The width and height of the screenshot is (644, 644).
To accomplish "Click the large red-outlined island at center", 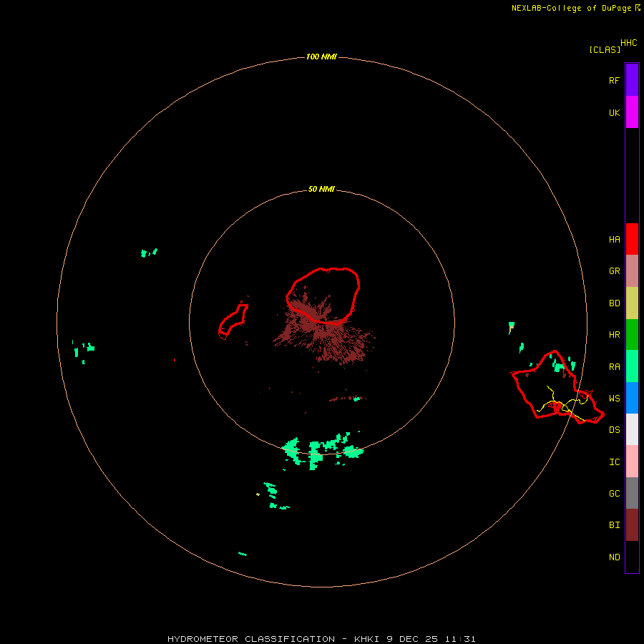I will point(323,296).
